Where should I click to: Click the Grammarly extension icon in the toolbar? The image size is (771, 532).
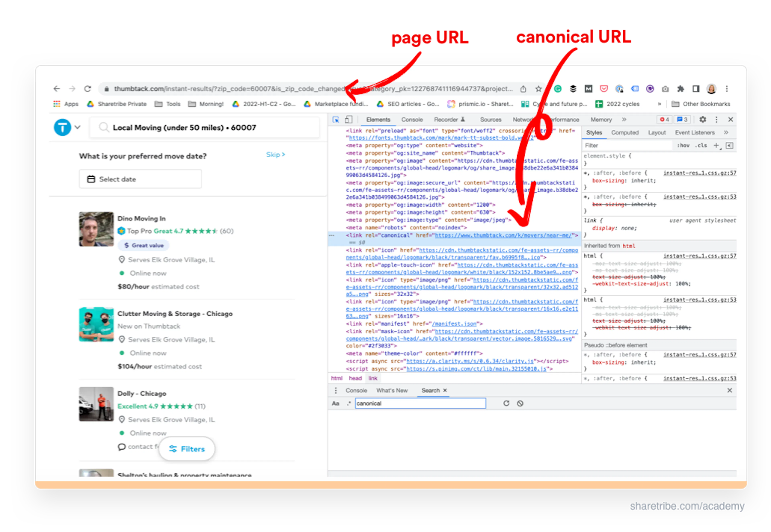click(558, 89)
